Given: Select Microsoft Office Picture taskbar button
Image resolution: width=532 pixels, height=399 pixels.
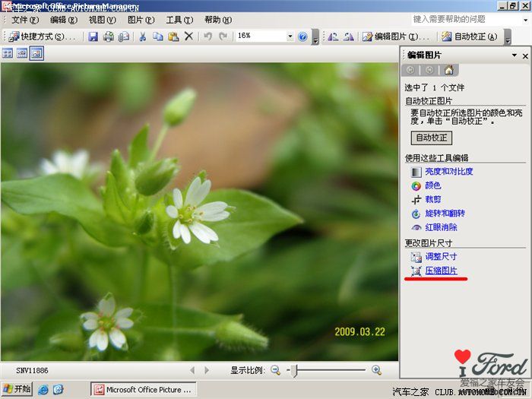Looking at the screenshot, I should coord(143,389).
